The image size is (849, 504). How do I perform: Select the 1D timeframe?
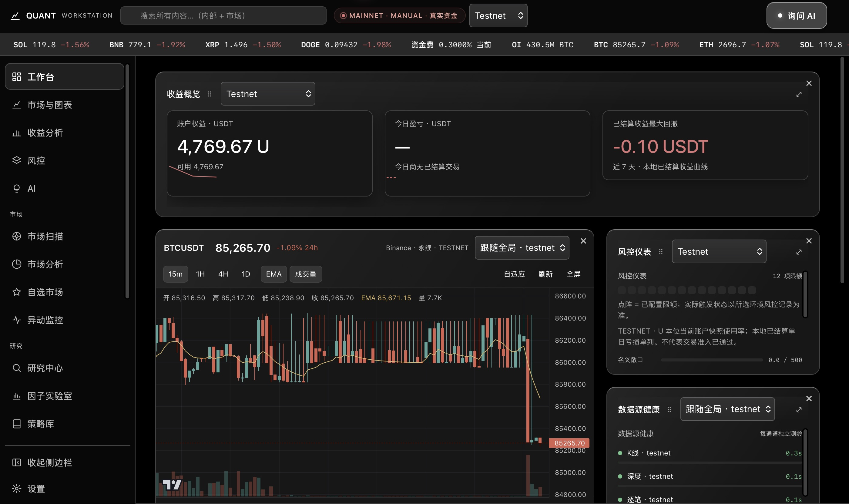click(246, 274)
